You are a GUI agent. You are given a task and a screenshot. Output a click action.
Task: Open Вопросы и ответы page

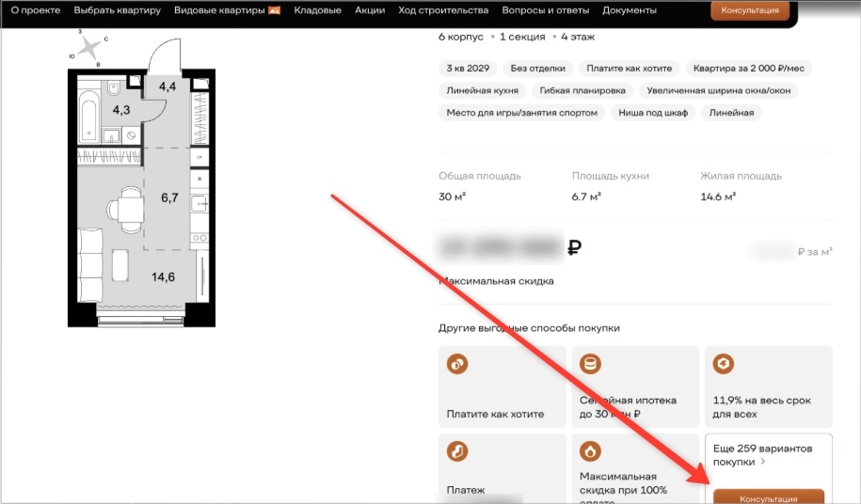point(545,10)
